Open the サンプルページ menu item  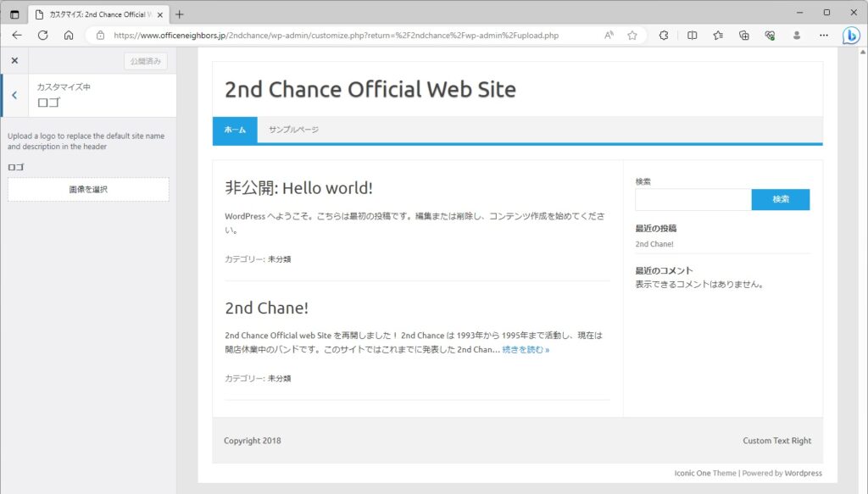pos(293,130)
